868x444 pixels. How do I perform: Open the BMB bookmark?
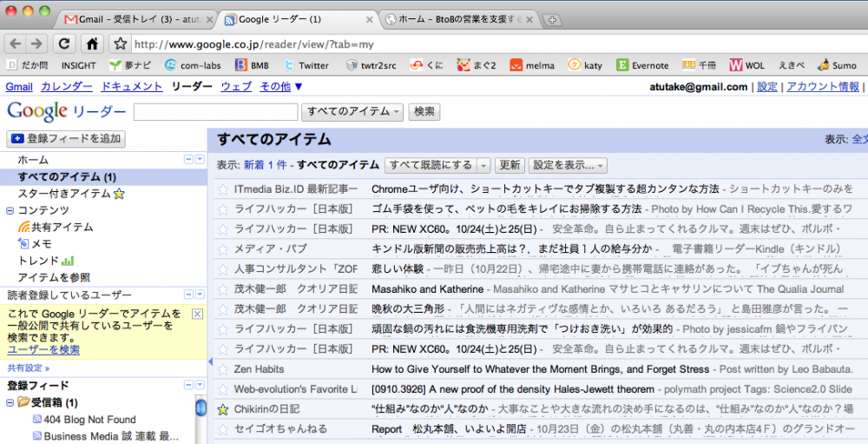[252, 65]
